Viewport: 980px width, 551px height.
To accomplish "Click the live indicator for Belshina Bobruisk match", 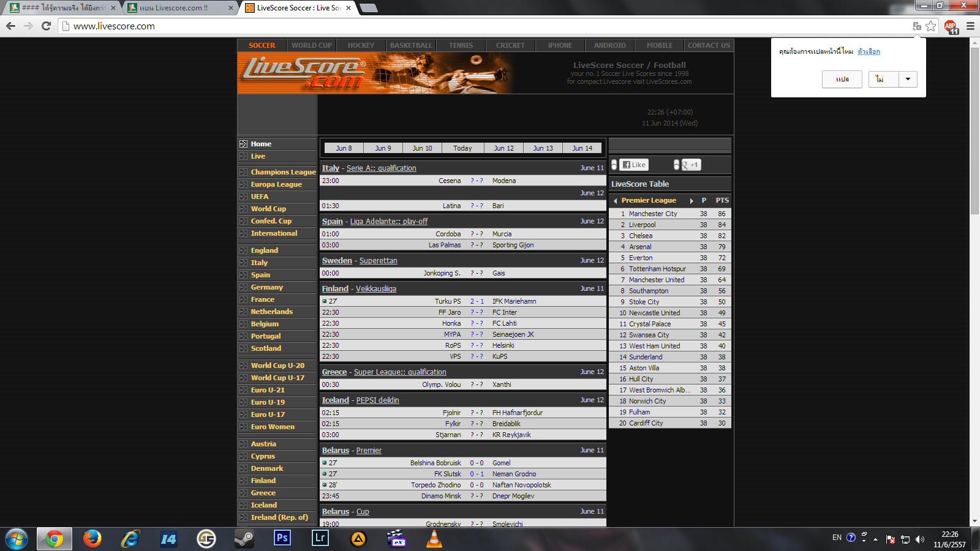I will pyautogui.click(x=325, y=463).
